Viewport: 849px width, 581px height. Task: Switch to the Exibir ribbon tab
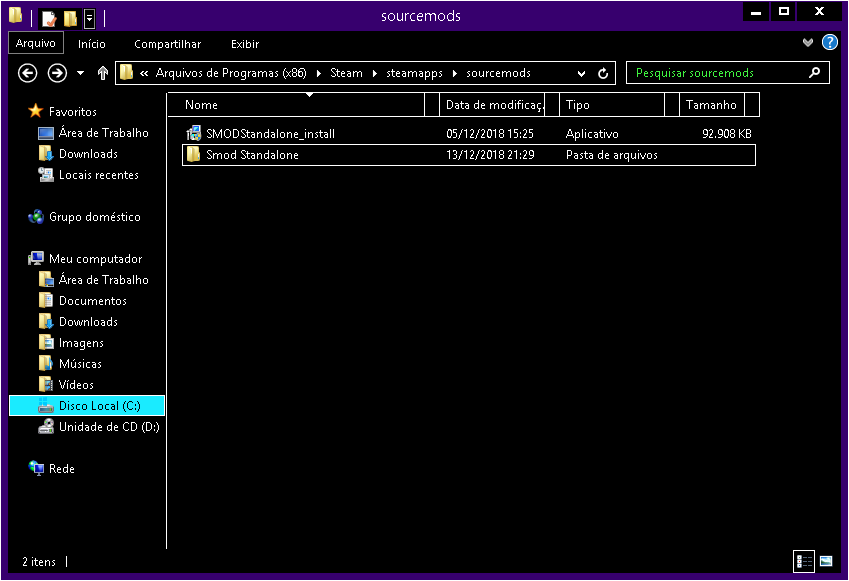pos(245,44)
